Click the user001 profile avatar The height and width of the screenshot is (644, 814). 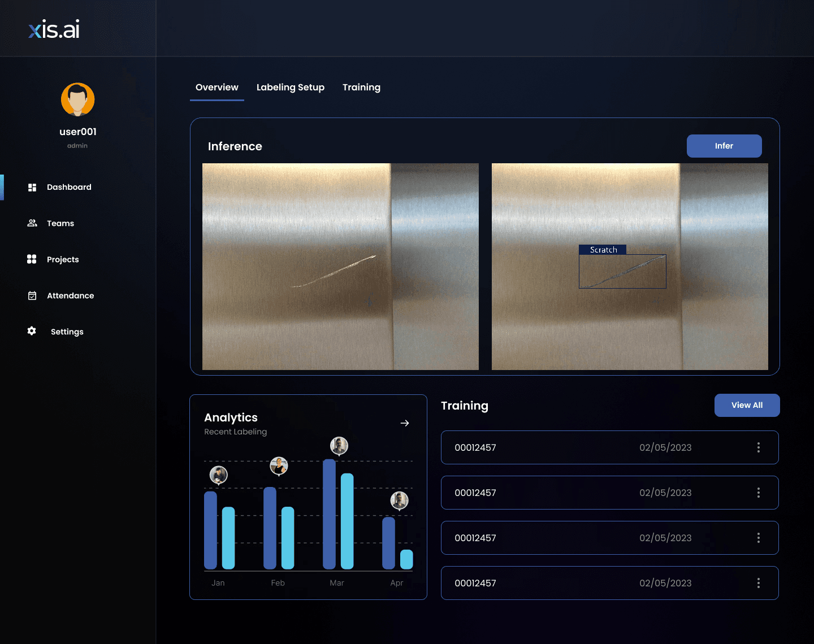tap(77, 99)
